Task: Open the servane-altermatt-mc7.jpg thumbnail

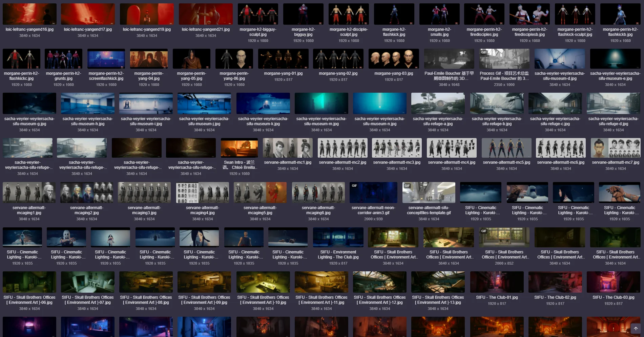Action: point(615,148)
